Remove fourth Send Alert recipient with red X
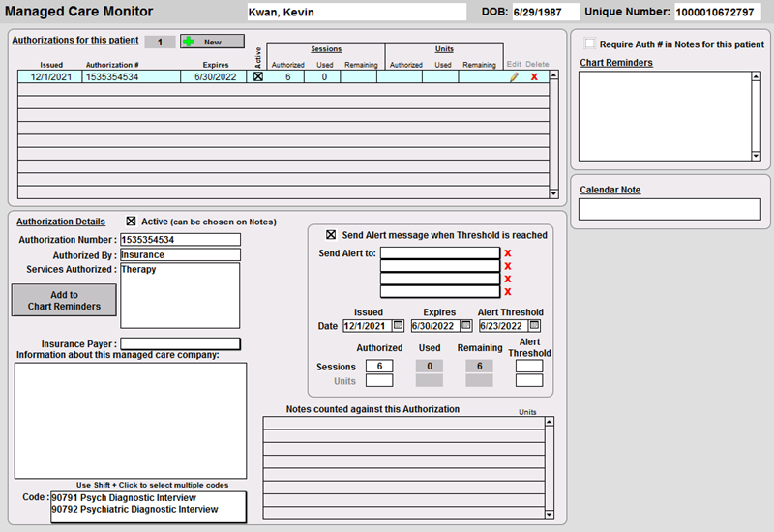774x532 pixels. click(508, 291)
